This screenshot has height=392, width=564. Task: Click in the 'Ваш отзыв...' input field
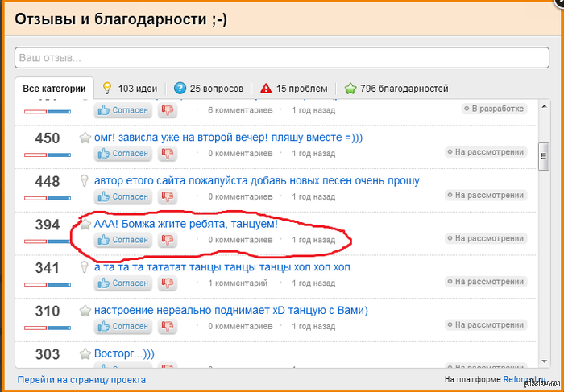pos(281,59)
